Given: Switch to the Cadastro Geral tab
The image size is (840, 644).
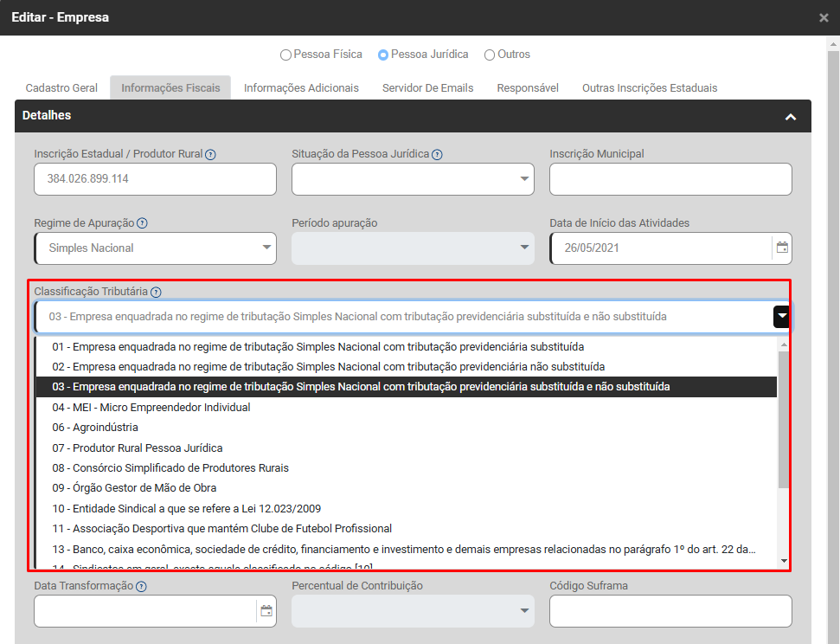Looking at the screenshot, I should [x=61, y=88].
